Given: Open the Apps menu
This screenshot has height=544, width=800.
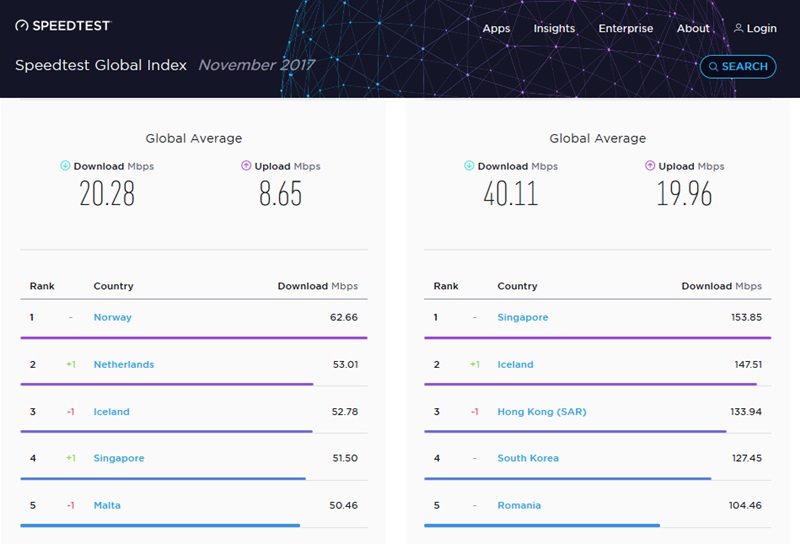Looking at the screenshot, I should [496, 29].
